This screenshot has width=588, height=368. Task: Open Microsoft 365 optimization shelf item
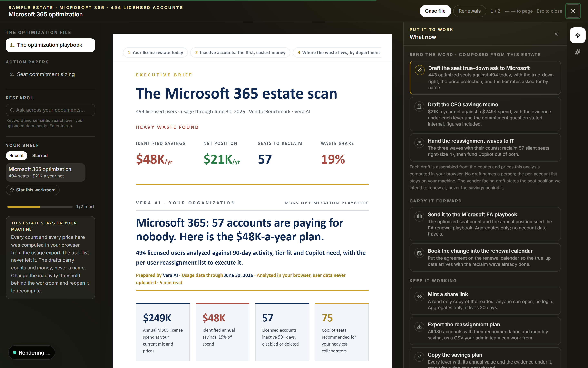coord(46,172)
